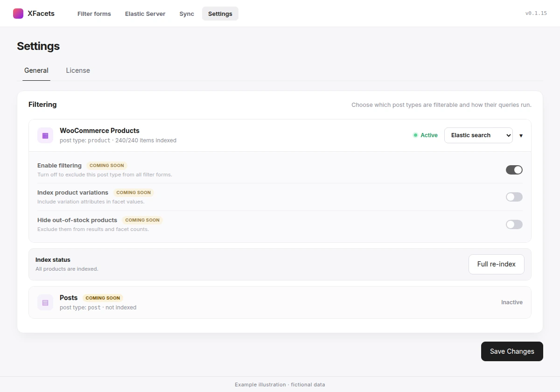Viewport: 560px width, 392px height.
Task: Open the Filter forms menu
Action: tap(94, 14)
